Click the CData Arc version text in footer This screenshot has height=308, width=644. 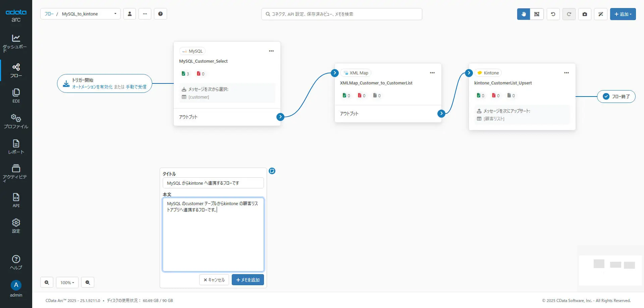coord(73,301)
